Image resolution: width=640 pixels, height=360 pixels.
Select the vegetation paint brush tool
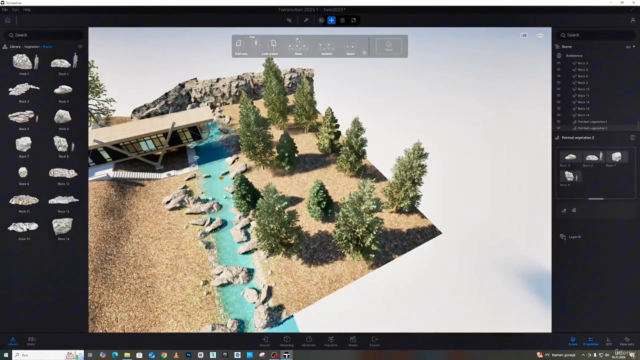point(564,210)
